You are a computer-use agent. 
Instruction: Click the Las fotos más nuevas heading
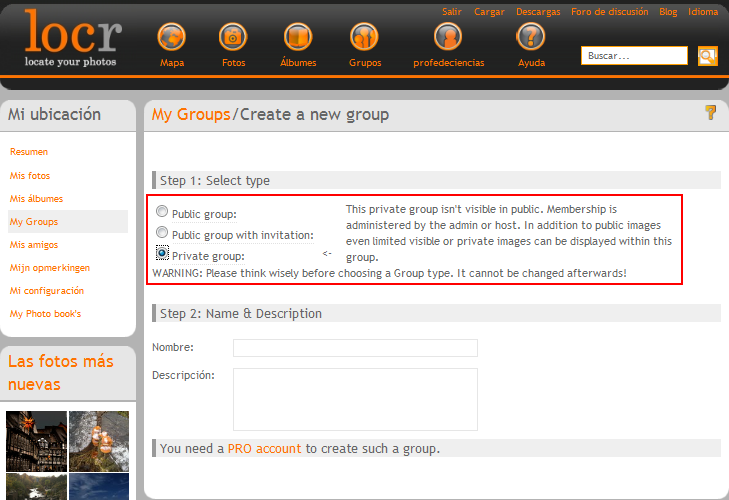[61, 373]
